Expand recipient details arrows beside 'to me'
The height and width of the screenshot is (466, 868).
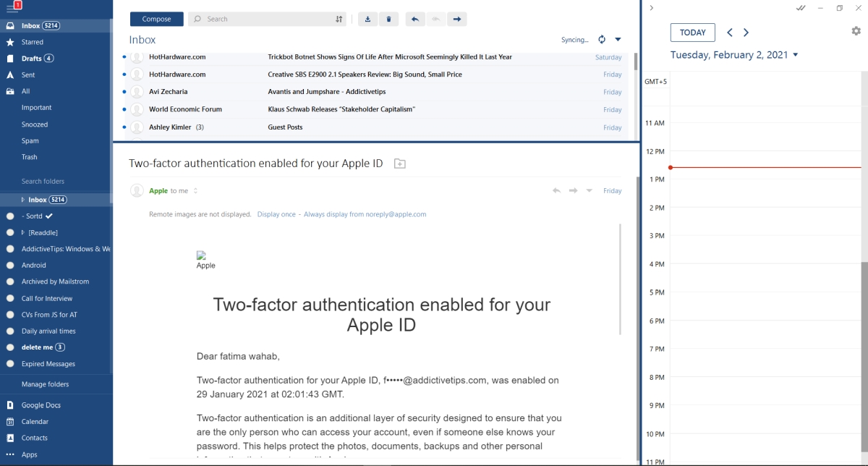(x=195, y=191)
